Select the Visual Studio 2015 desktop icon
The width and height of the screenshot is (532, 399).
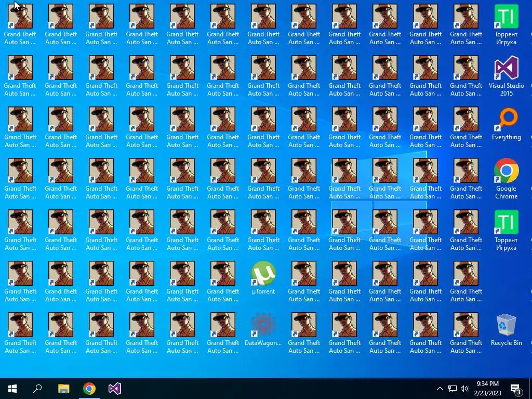pos(506,76)
